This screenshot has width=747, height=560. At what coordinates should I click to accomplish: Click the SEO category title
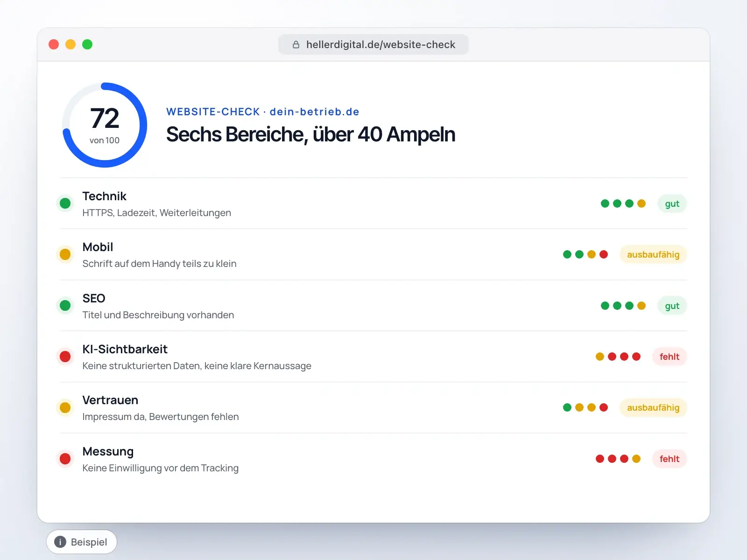(94, 298)
